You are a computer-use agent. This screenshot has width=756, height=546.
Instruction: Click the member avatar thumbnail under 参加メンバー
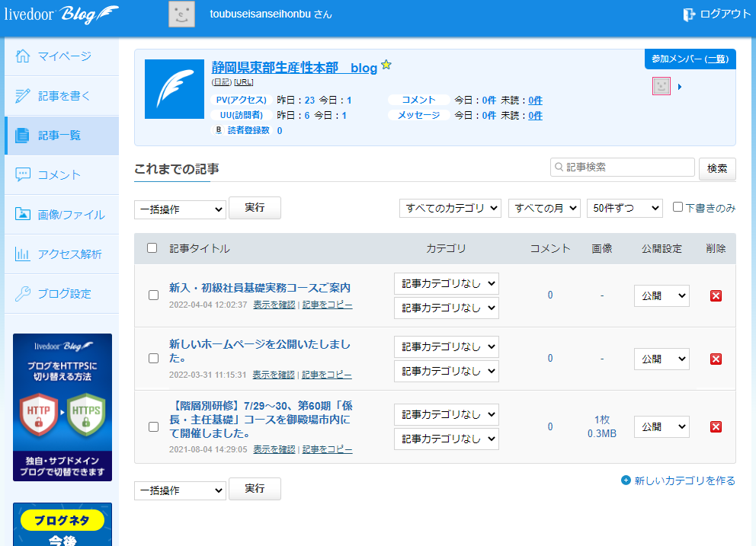click(x=661, y=86)
